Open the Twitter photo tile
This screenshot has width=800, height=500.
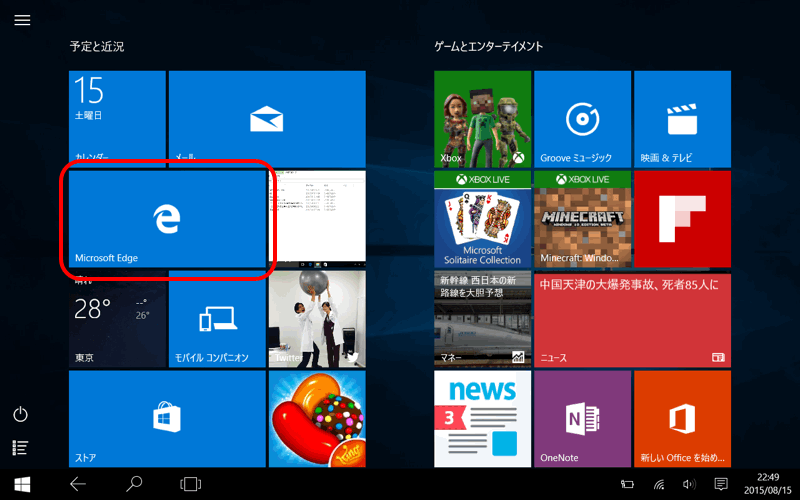[317, 319]
